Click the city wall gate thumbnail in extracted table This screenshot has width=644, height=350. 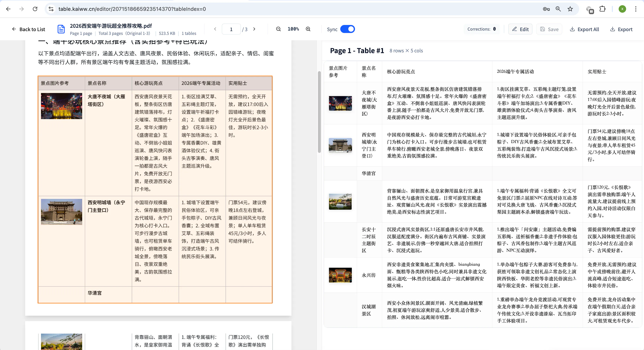[x=340, y=145]
